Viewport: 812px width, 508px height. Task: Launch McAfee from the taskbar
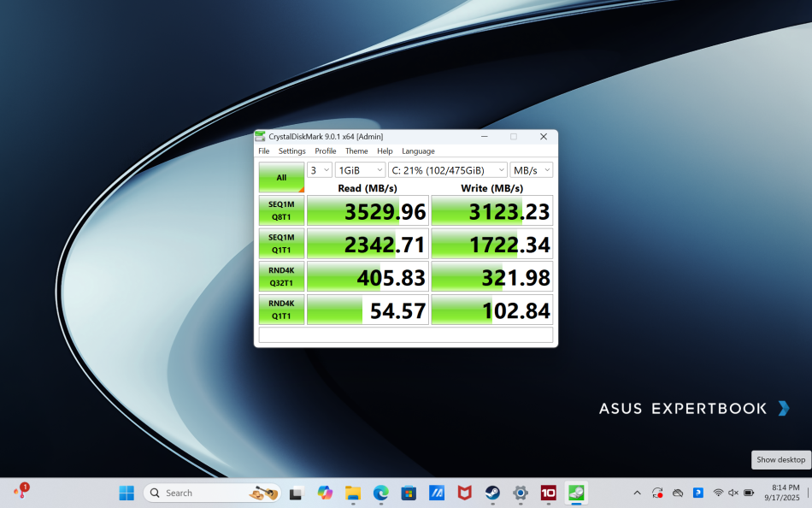(x=464, y=493)
